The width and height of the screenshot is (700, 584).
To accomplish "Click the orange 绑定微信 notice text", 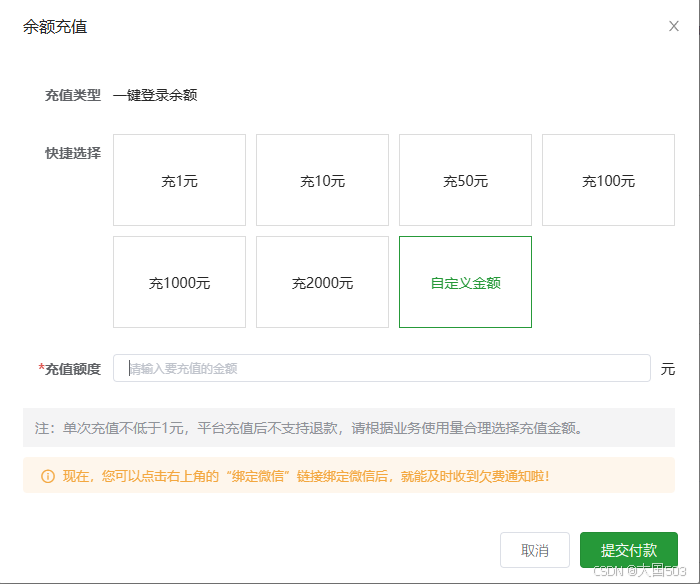I will tap(306, 476).
